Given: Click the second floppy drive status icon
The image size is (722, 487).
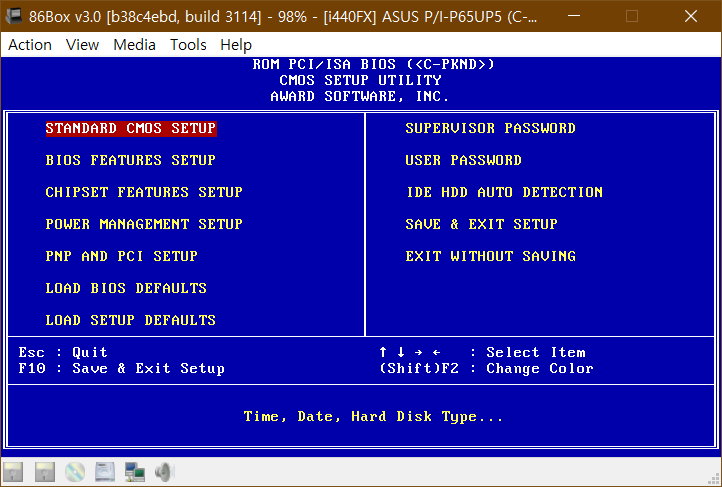Looking at the screenshot, I should 45,472.
